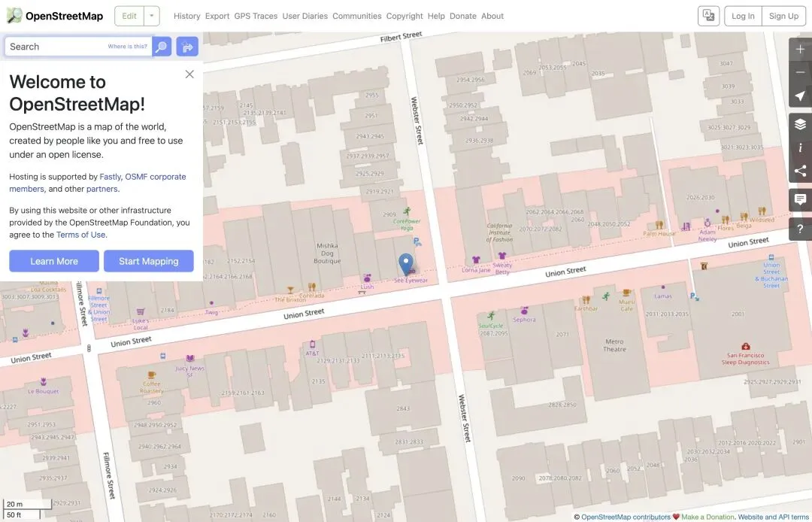Open the Donate page
The image size is (812, 522).
[463, 16]
